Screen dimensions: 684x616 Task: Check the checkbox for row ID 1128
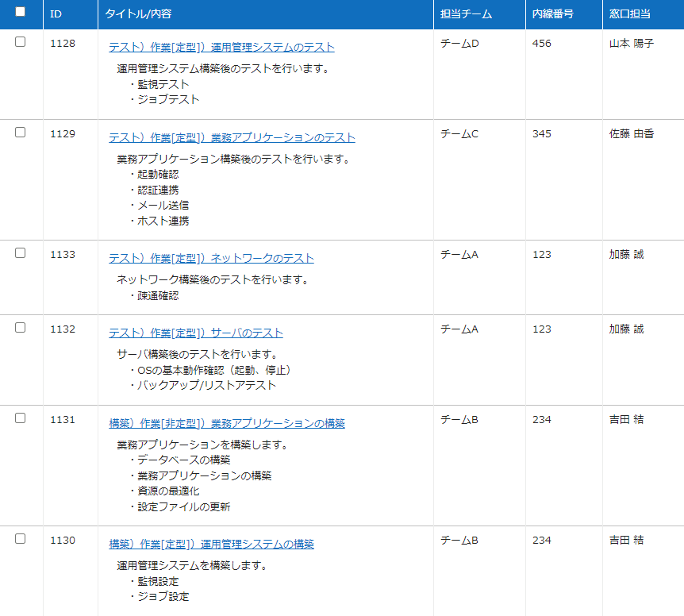[x=20, y=42]
